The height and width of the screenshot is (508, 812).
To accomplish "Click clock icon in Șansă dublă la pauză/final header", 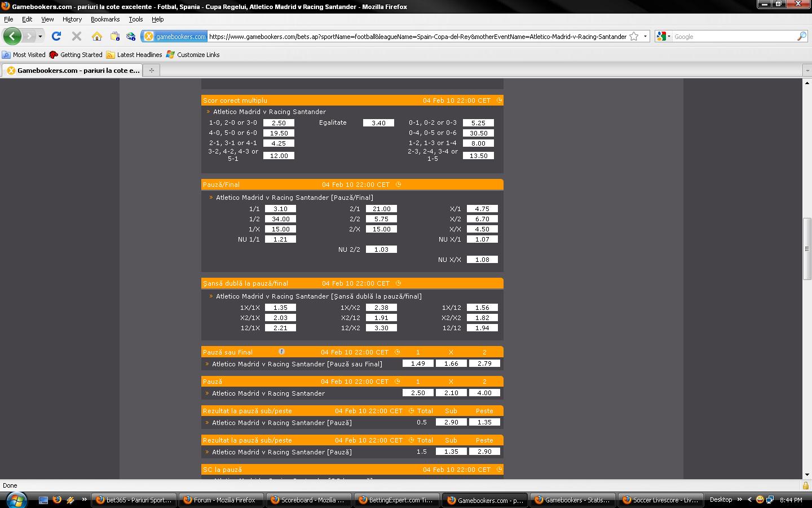I will coord(398,283).
